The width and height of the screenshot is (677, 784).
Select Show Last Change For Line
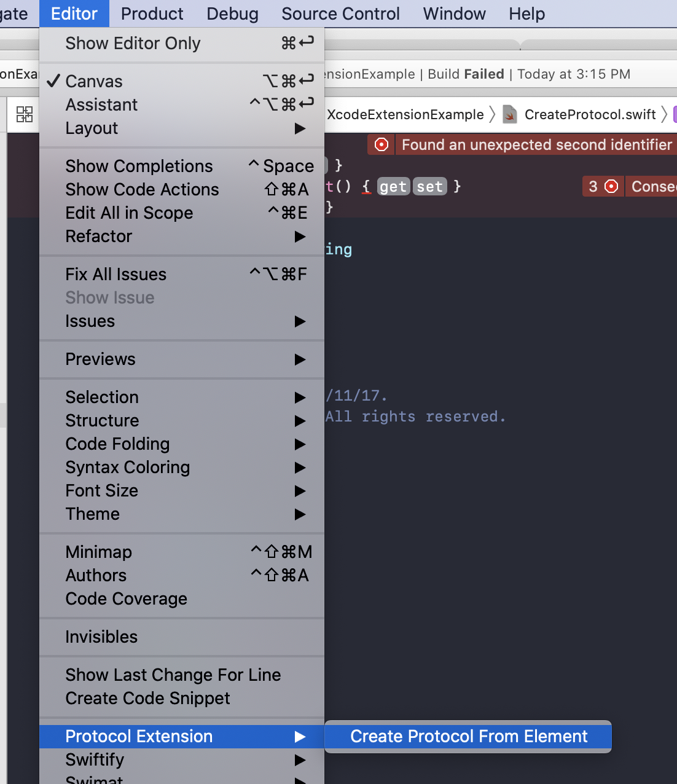pos(182,675)
